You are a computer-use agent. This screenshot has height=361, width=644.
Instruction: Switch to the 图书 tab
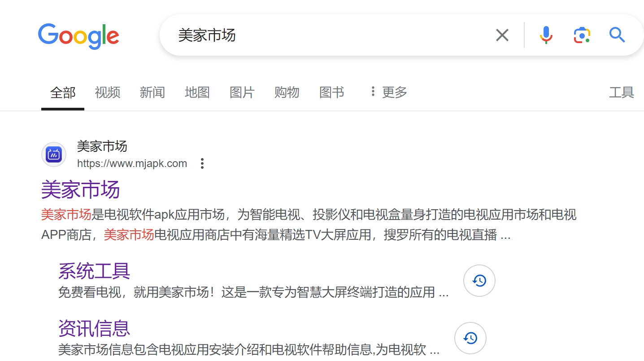click(332, 92)
